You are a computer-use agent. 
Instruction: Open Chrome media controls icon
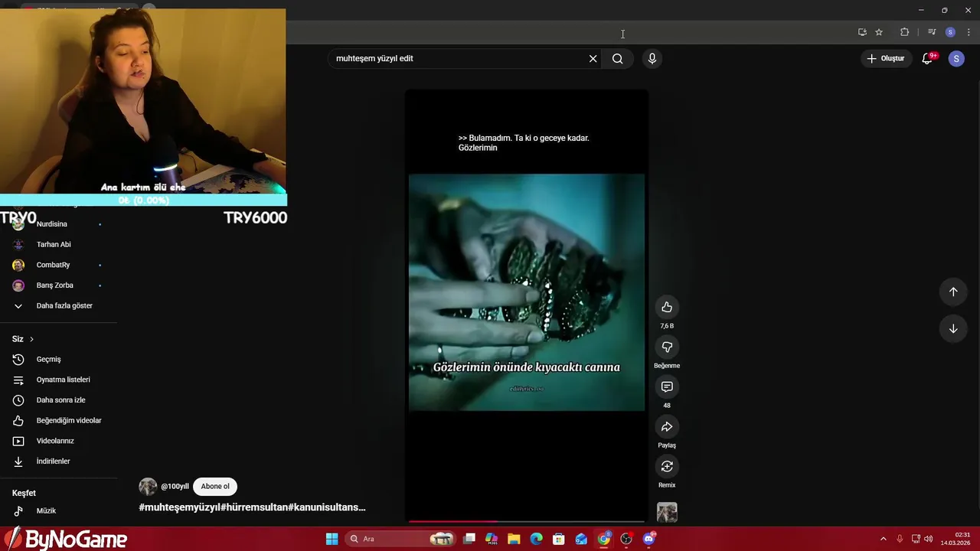click(x=932, y=32)
